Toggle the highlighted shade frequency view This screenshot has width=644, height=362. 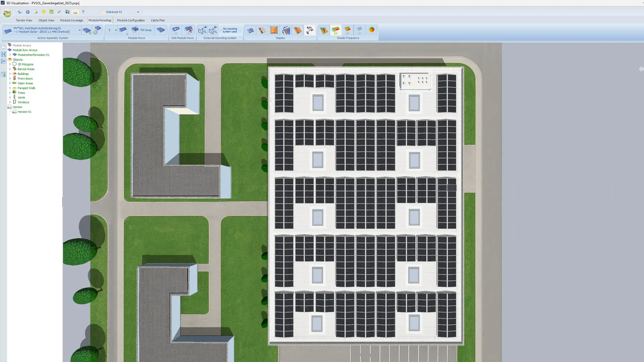click(x=336, y=30)
